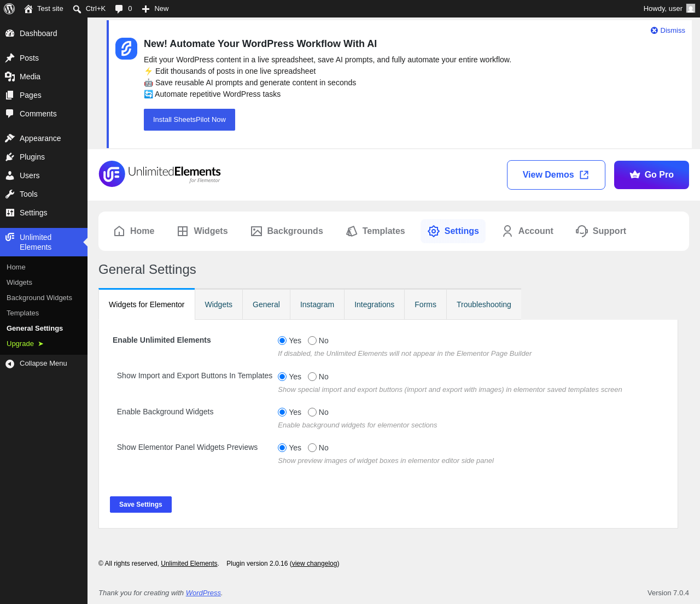
Task: Select No for Enable Background Widgets
Action: (x=312, y=412)
